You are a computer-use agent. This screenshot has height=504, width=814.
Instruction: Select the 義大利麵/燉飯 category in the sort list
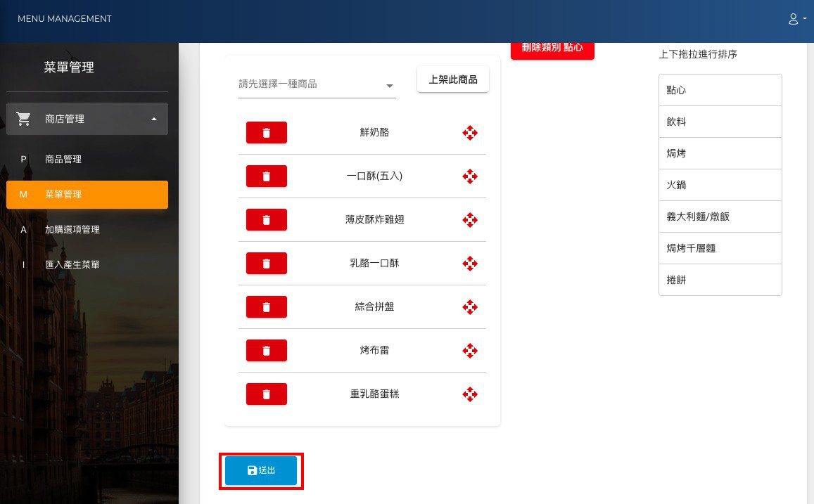[x=720, y=217]
